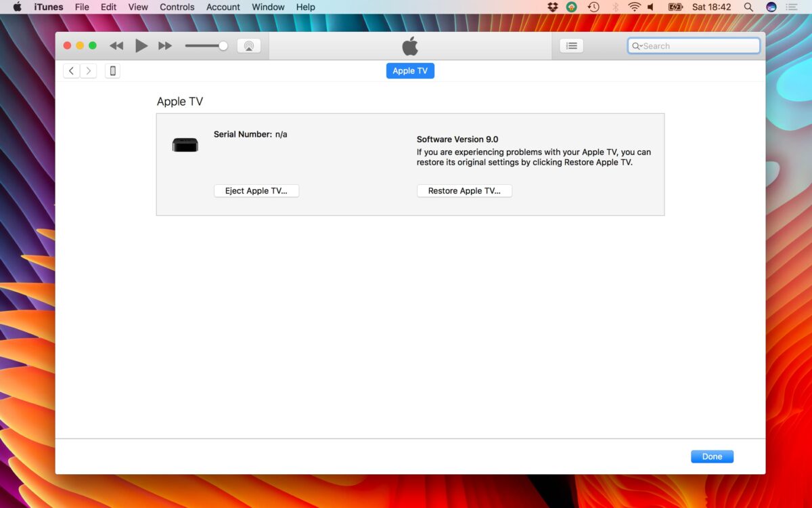Screen dimensions: 812x508
Task: Open the Apple menu
Action: point(17,7)
